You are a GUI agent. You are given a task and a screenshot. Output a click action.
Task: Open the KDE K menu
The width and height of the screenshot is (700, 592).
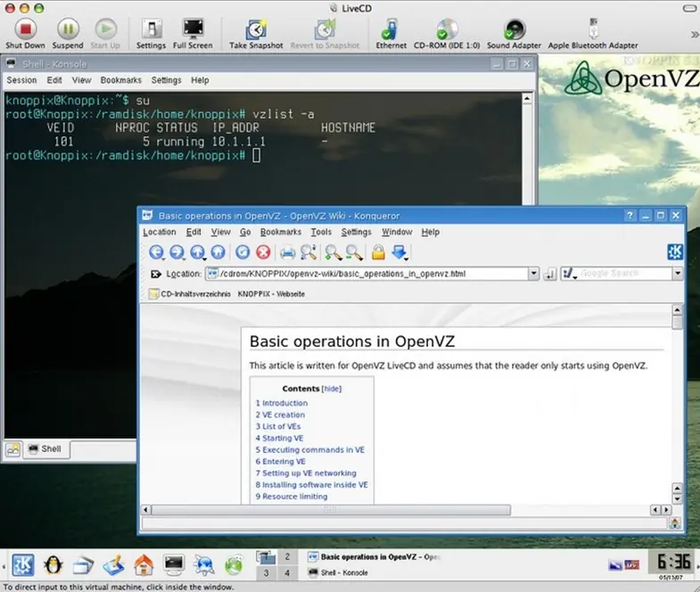23,565
